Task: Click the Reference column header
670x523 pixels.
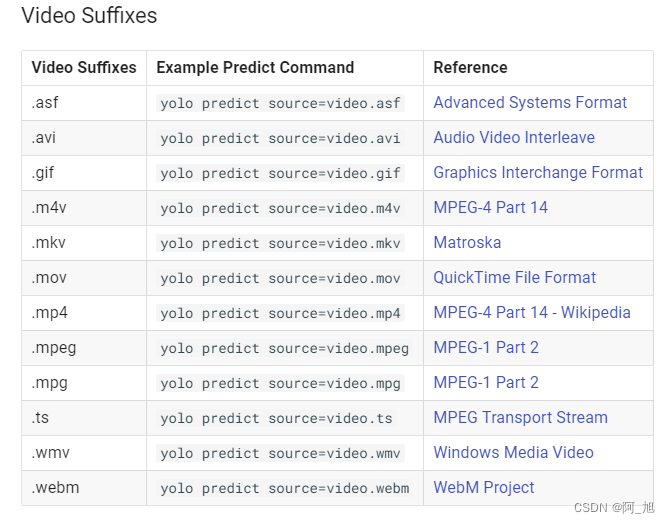Action: click(470, 68)
